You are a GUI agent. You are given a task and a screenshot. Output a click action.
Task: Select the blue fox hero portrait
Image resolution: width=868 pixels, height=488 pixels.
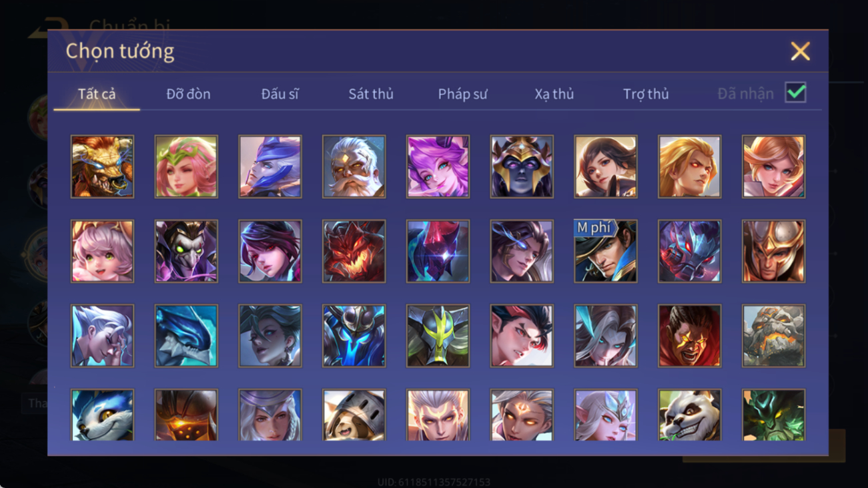(x=102, y=415)
